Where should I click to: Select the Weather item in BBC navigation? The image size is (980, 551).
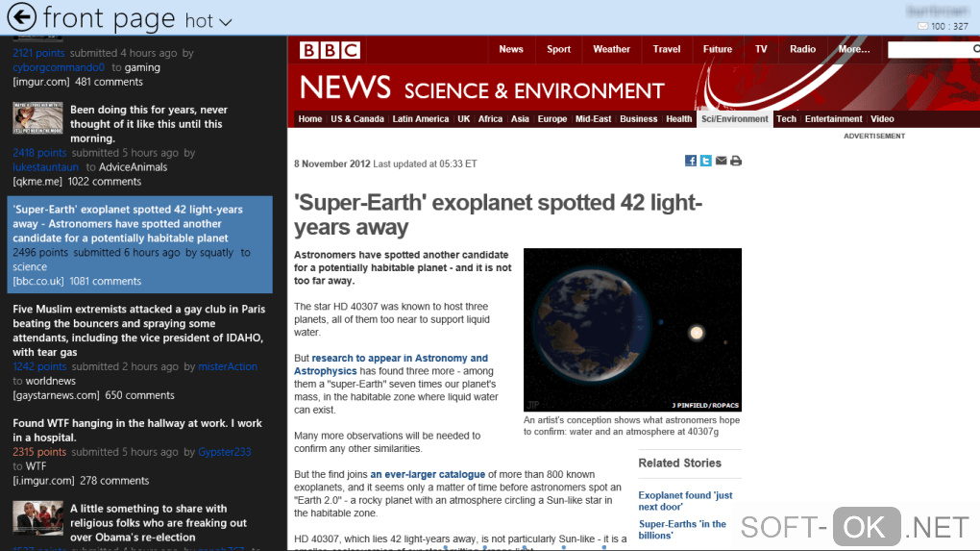[x=611, y=49]
